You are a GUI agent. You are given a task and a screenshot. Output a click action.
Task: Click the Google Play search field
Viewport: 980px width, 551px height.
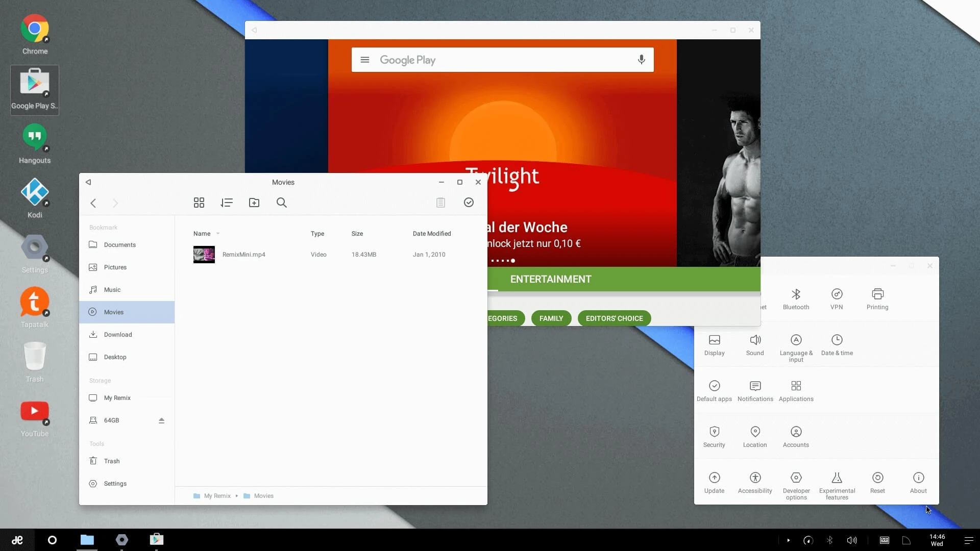click(x=502, y=60)
